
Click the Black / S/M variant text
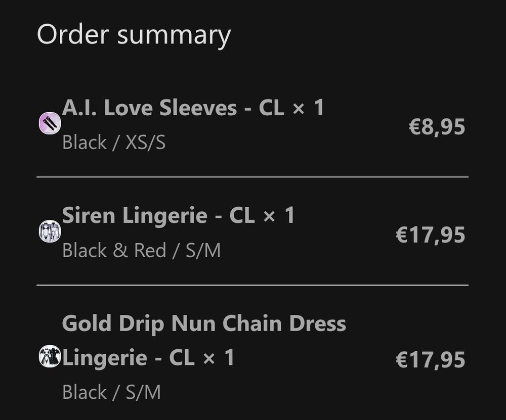click(111, 392)
